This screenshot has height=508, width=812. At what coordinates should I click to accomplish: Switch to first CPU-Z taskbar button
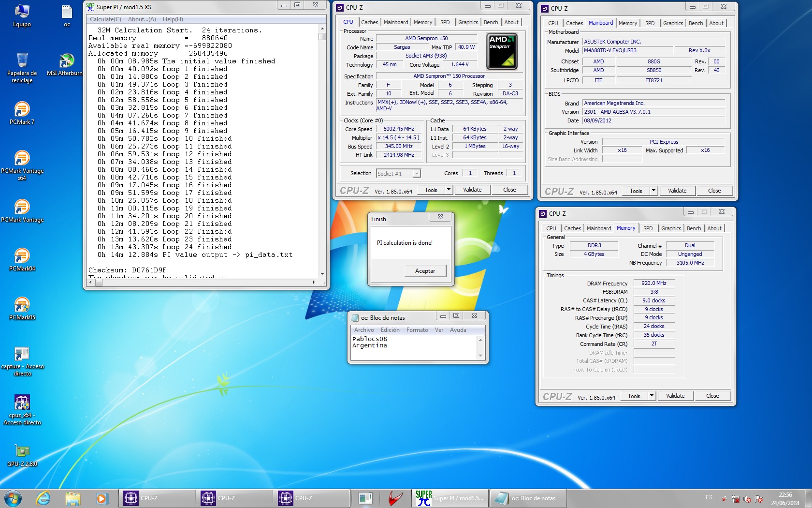pos(157,498)
